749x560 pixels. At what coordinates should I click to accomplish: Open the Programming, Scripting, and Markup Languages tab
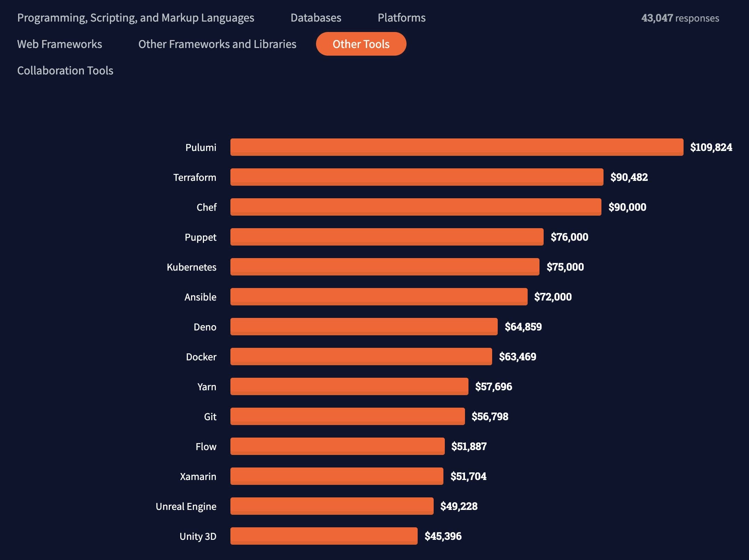136,18
